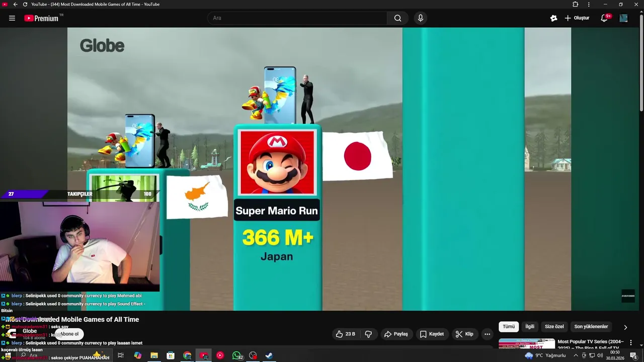Share the video via Paylaş
The image size is (644, 362).
point(396,334)
